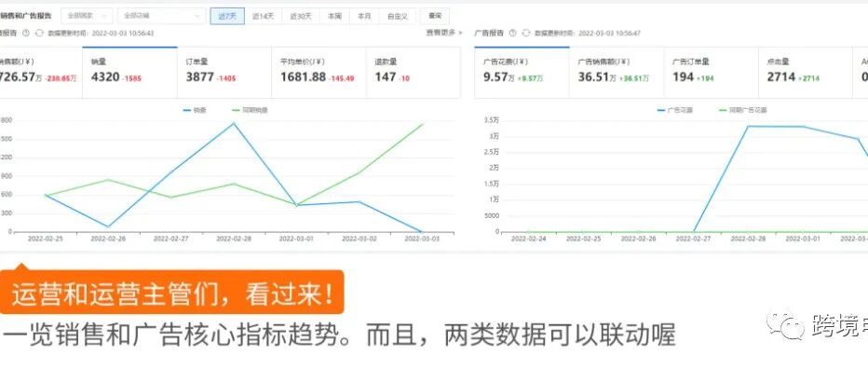The image size is (868, 369).
Task: Click the 2714 clicks value
Action: pos(781,77)
